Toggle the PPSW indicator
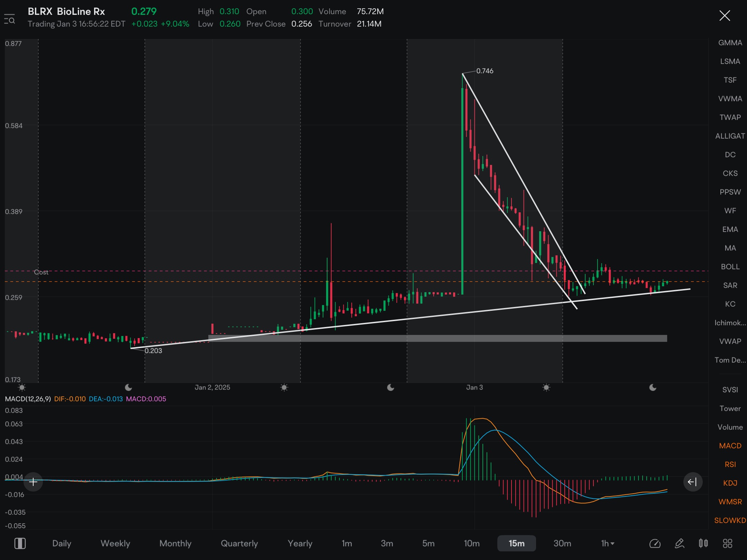This screenshot has width=747, height=560. (730, 192)
